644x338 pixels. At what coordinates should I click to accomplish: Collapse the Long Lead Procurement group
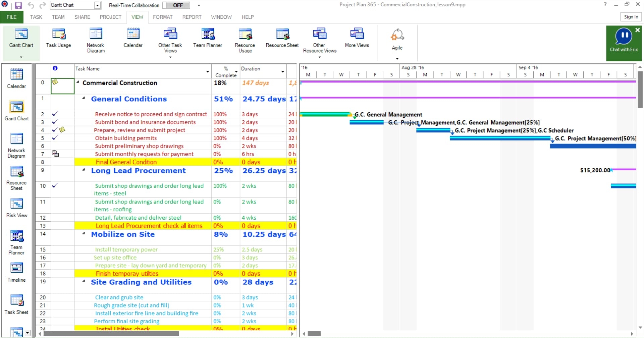pyautogui.click(x=84, y=170)
